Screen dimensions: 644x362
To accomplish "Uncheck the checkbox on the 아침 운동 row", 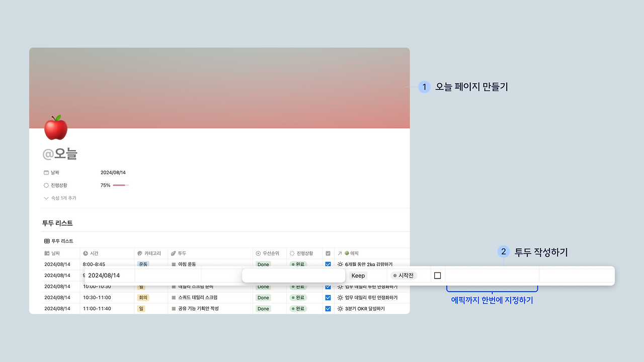I will tap(328, 264).
